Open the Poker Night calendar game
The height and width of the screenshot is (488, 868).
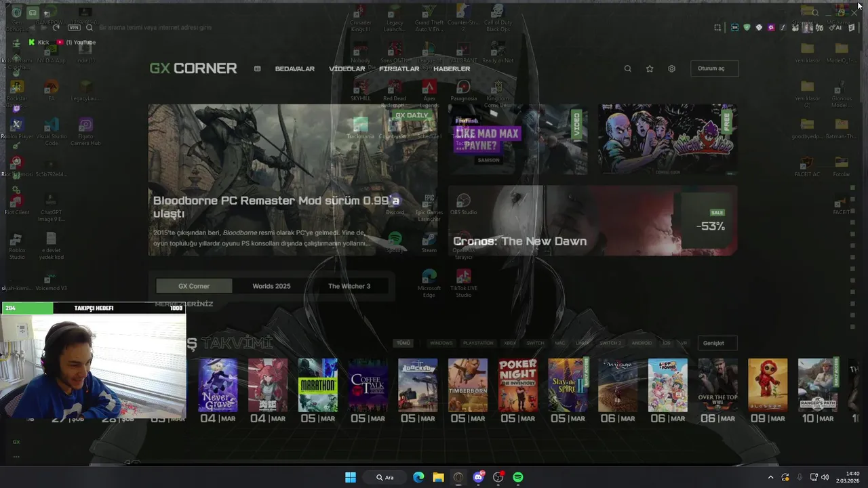tap(517, 385)
